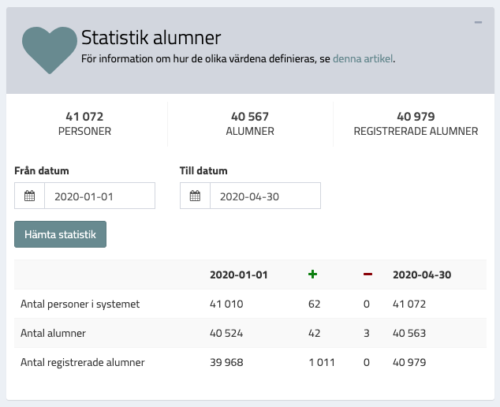This screenshot has width=500, height=407.
Task: Click the value '40 563' in the table
Action: click(x=409, y=333)
